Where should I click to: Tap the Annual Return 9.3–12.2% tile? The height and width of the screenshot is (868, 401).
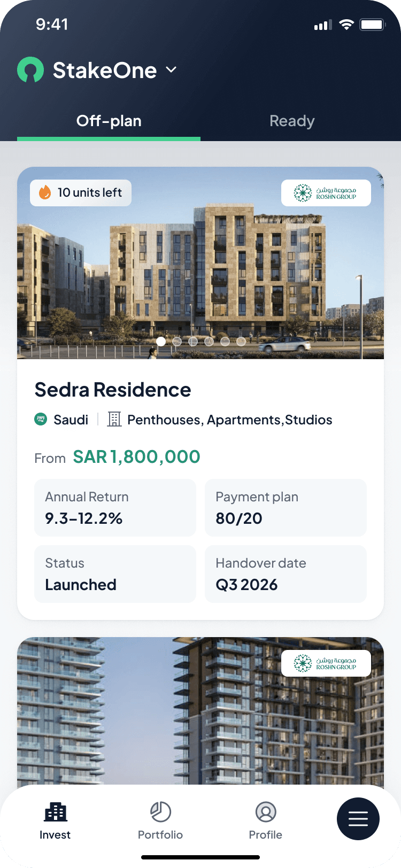pos(115,508)
